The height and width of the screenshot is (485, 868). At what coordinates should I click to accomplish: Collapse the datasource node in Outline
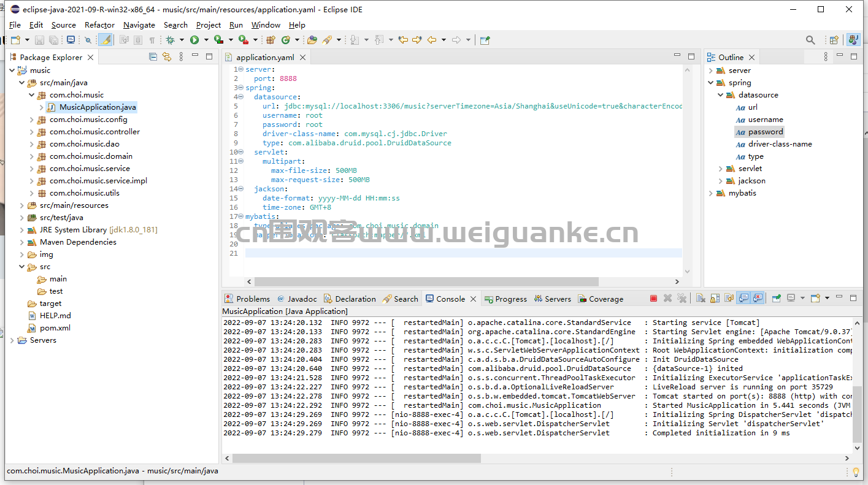pyautogui.click(x=721, y=95)
